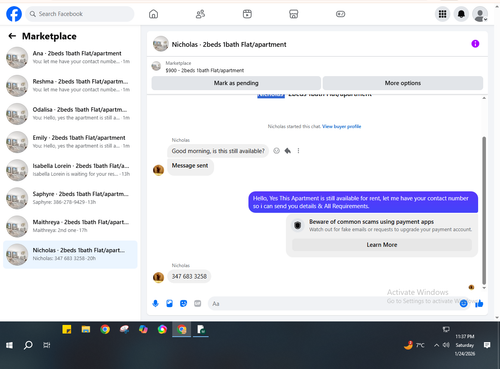The width and height of the screenshot is (500, 369).
Task: Open File Explorer from the taskbar
Action: click(86, 330)
